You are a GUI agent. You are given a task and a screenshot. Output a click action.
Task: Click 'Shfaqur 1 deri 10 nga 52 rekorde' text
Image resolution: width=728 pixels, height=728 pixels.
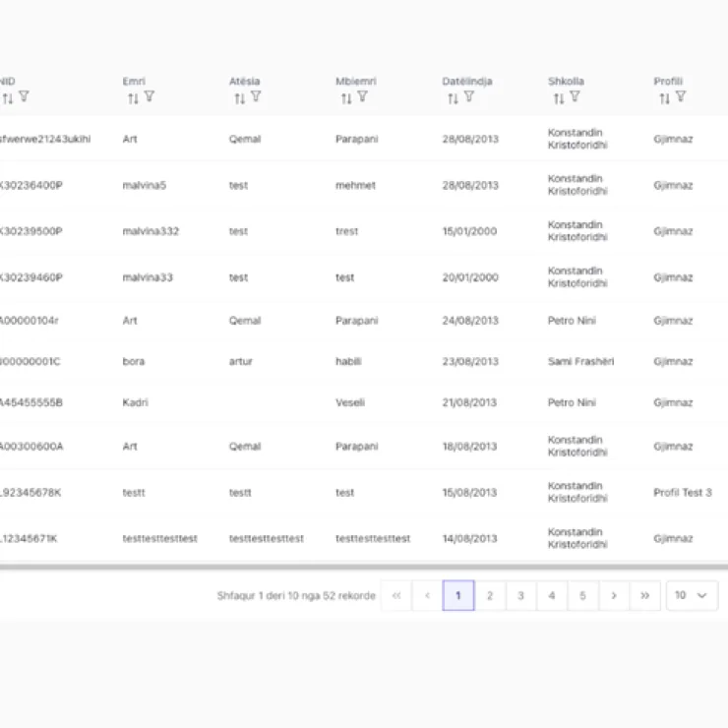(296, 595)
